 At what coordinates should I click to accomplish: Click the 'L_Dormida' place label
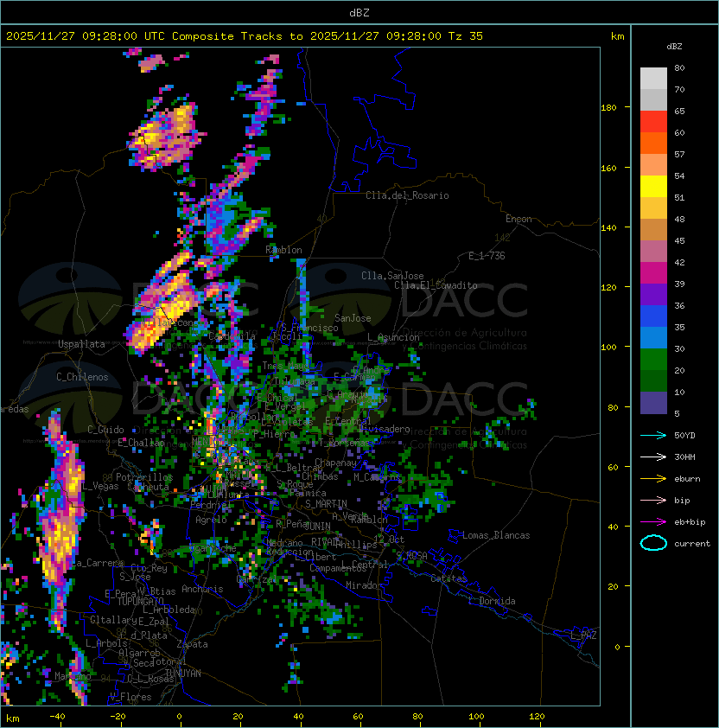492,601
